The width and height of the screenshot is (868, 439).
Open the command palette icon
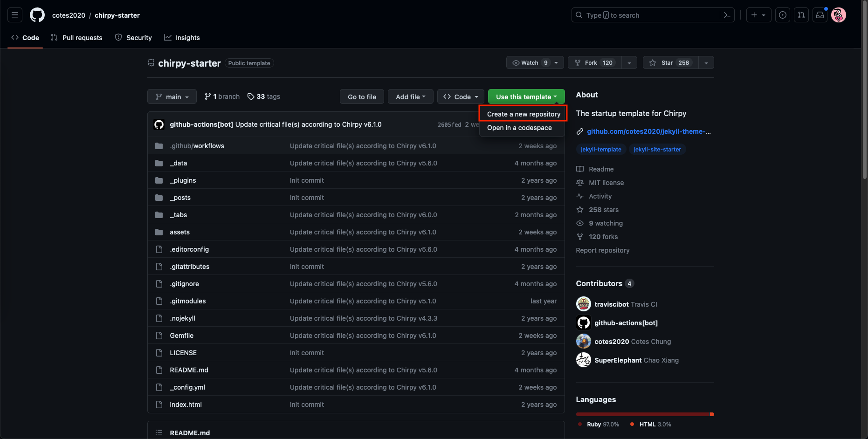(727, 15)
